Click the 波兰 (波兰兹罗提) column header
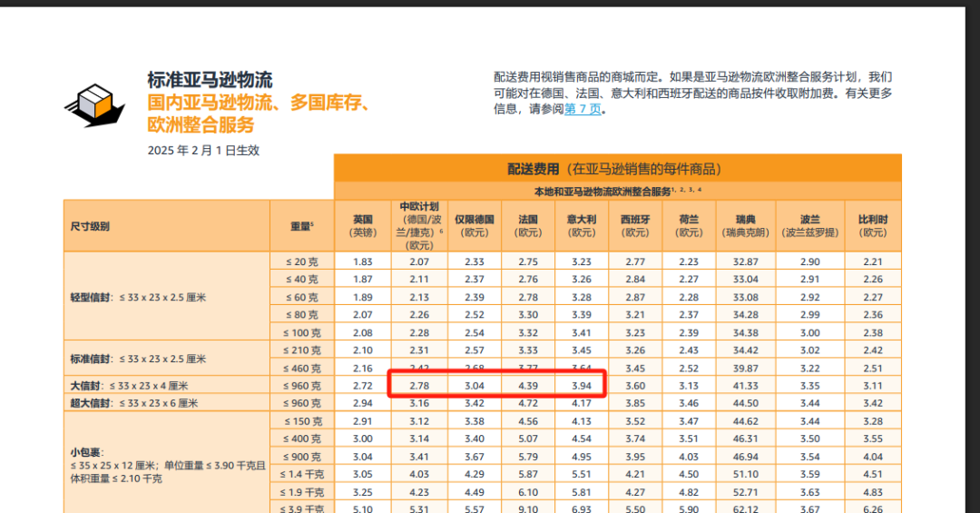This screenshot has height=513, width=980. tap(810, 226)
